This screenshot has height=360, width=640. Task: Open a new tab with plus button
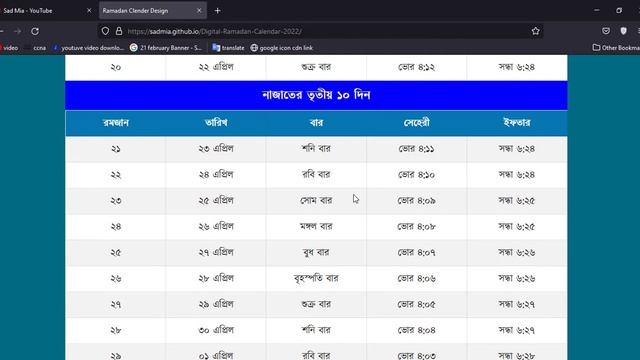[218, 11]
